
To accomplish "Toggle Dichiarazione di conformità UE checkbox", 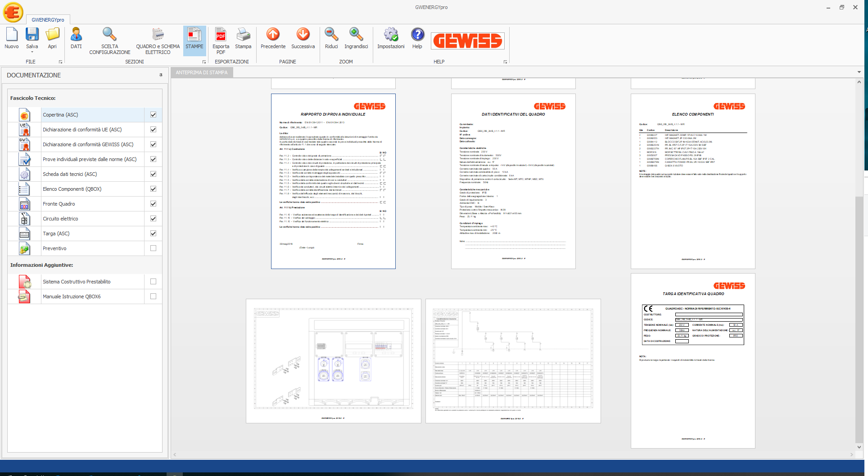I will [x=153, y=130].
